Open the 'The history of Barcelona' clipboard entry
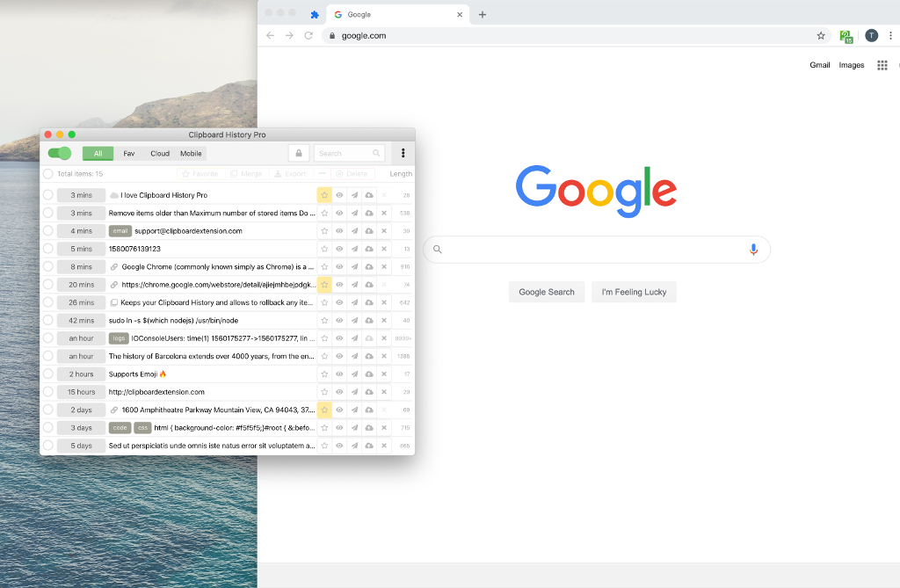This screenshot has height=588, width=900. (211, 356)
